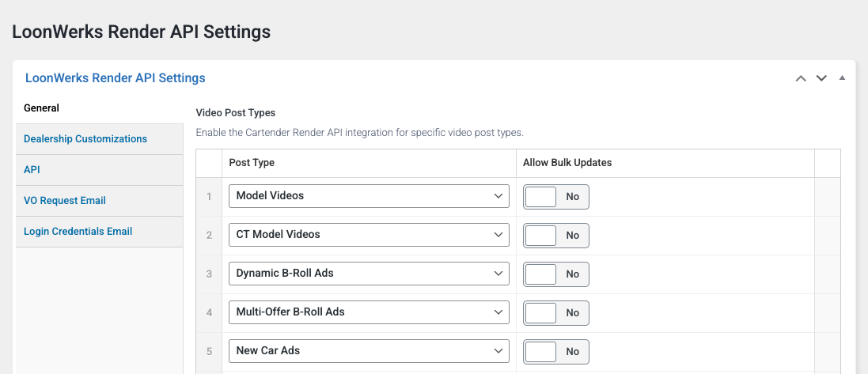Image resolution: width=868 pixels, height=374 pixels.
Task: Go to Login Credentials Email tab
Action: (x=78, y=232)
